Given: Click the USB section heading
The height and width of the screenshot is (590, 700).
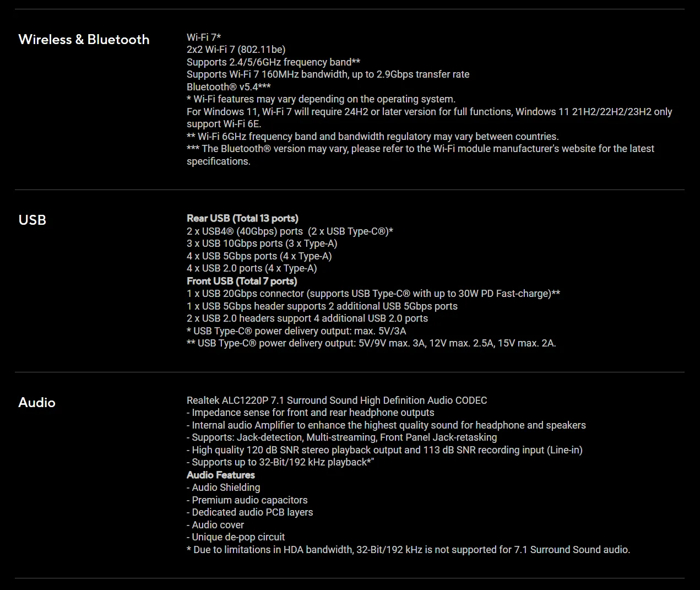Looking at the screenshot, I should [32, 220].
